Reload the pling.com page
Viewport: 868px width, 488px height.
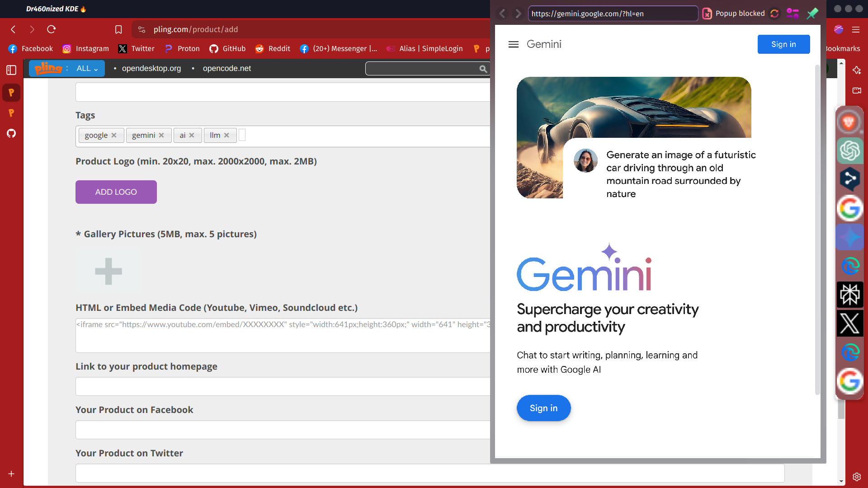click(x=51, y=29)
